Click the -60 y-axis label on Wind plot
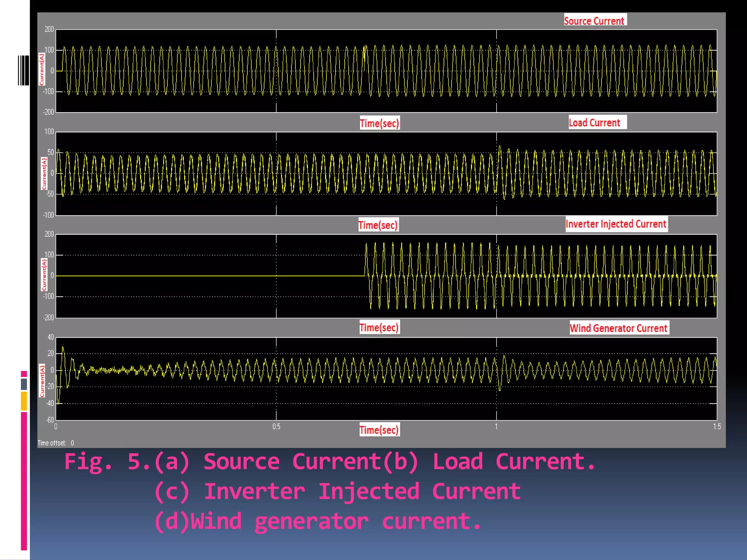Image resolution: width=747 pixels, height=560 pixels. [x=50, y=420]
